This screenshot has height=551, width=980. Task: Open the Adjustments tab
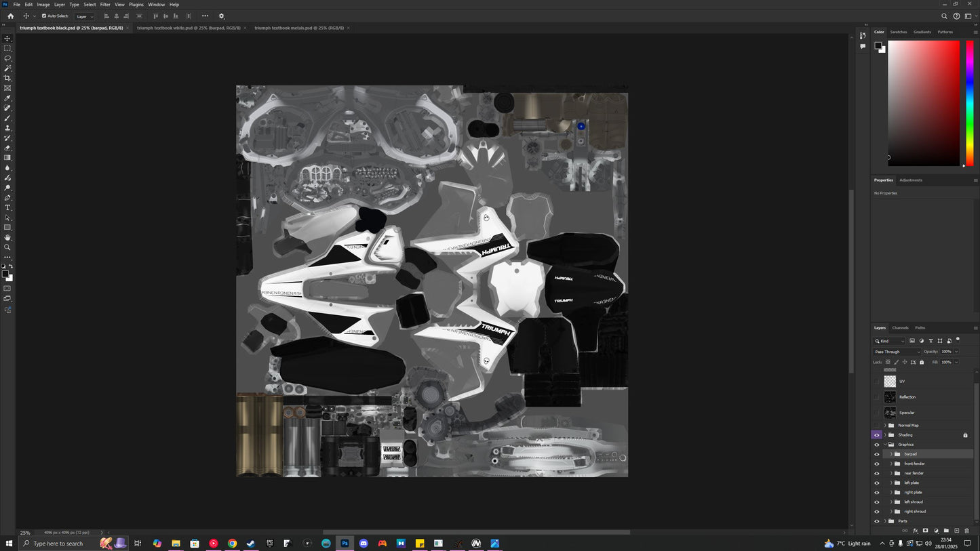[x=911, y=180]
